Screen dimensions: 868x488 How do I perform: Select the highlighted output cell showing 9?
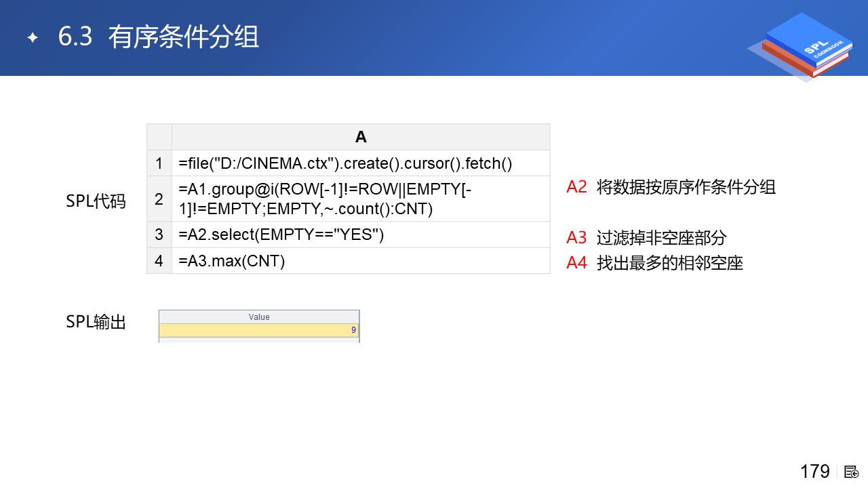(259, 330)
